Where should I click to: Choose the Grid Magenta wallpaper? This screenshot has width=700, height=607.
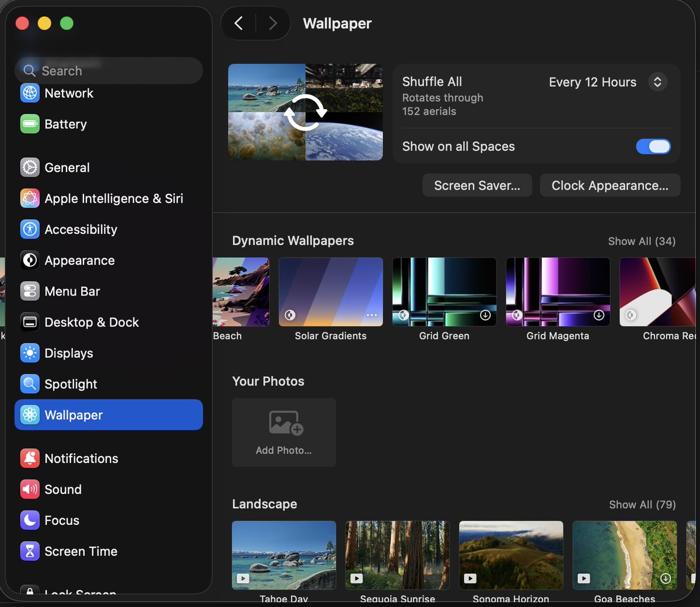pyautogui.click(x=558, y=292)
